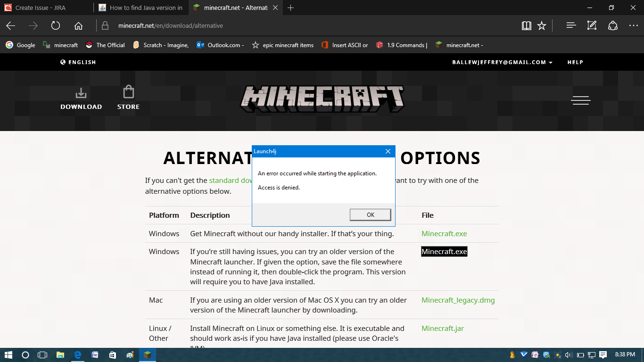Click the Download icon in site header

pyautogui.click(x=81, y=99)
